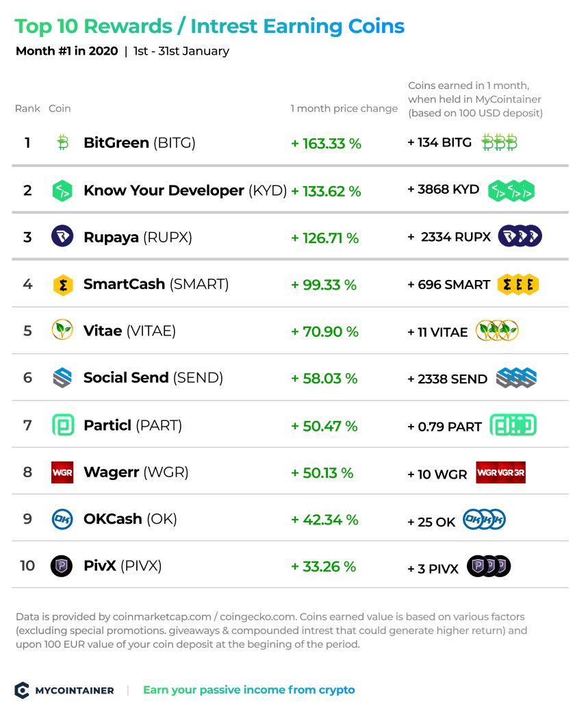Select the + 2338 SEND earned amount
This screenshot has height=723, width=588.
click(x=448, y=379)
